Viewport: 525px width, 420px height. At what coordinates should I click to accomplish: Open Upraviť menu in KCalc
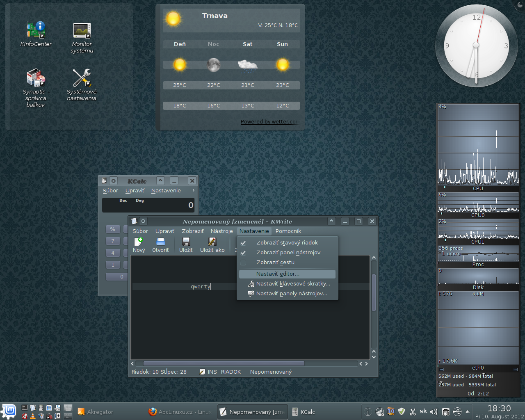point(135,190)
